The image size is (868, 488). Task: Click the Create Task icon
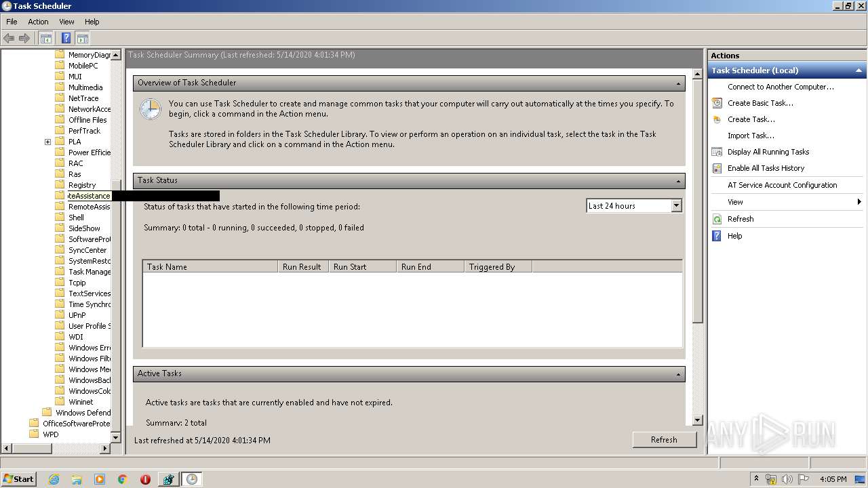(717, 119)
